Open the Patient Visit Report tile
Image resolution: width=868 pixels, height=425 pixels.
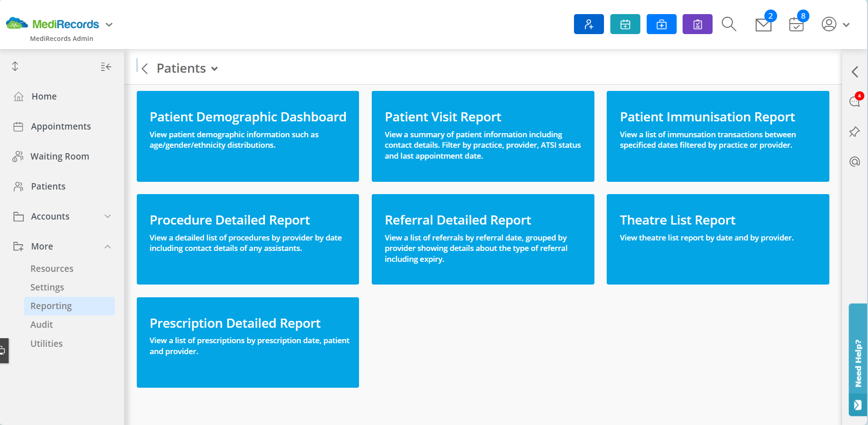pos(483,136)
